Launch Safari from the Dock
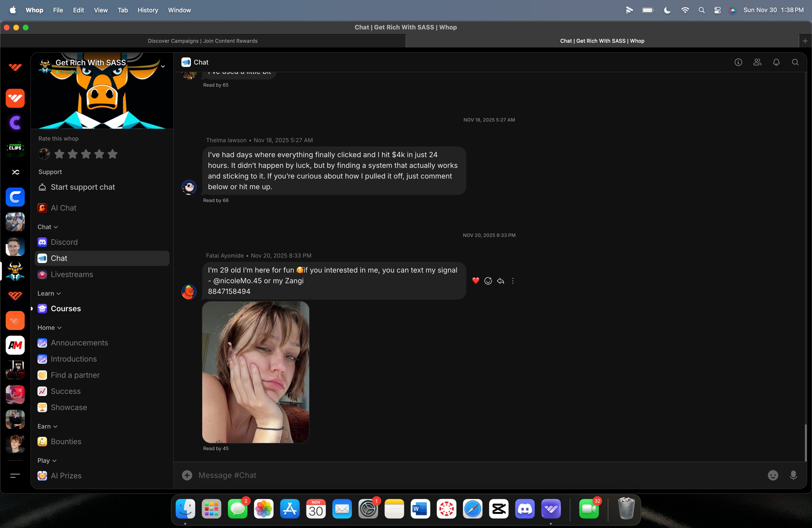 click(x=472, y=509)
